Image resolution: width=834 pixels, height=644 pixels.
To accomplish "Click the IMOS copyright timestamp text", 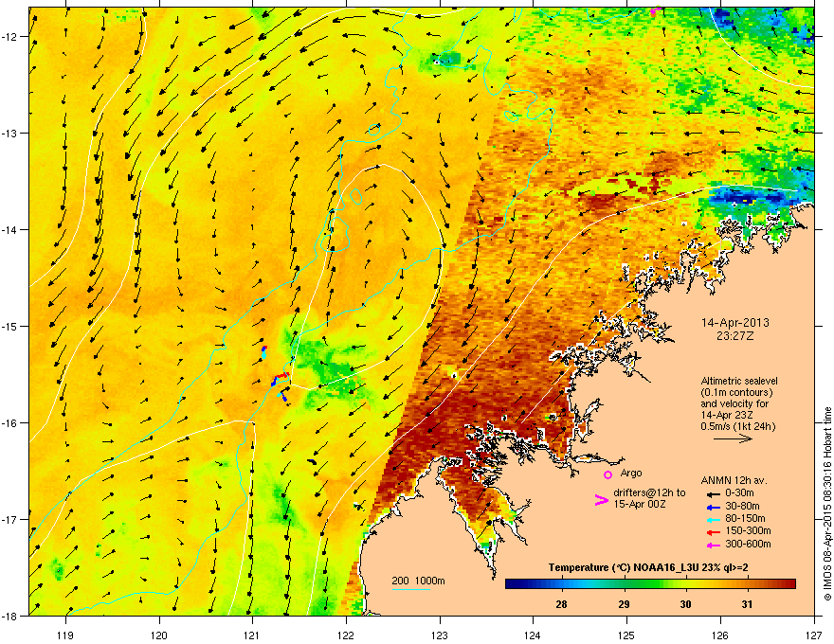I will coord(827,504).
